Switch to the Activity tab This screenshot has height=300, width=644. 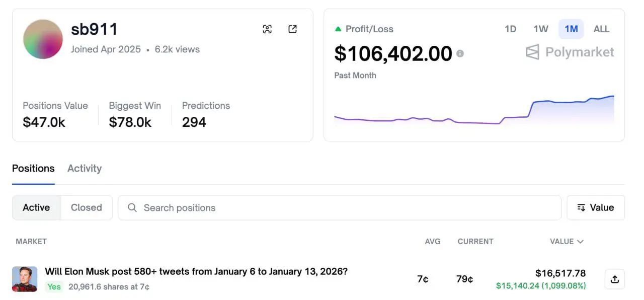pos(85,169)
